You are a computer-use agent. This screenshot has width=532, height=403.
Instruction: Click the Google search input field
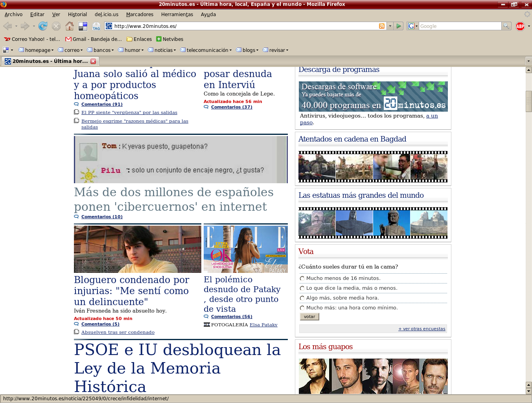tap(459, 26)
